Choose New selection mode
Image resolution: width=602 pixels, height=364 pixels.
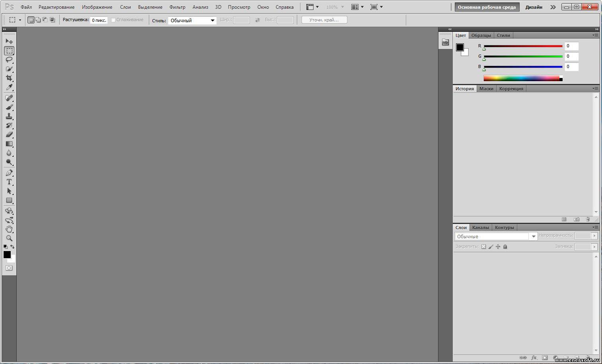(x=31, y=20)
